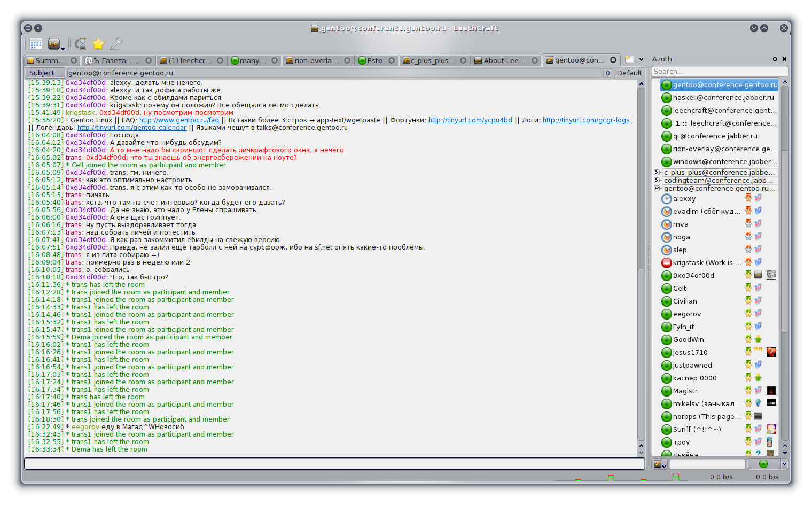Click the float icon in the Azoth panel header

pyautogui.click(x=775, y=59)
